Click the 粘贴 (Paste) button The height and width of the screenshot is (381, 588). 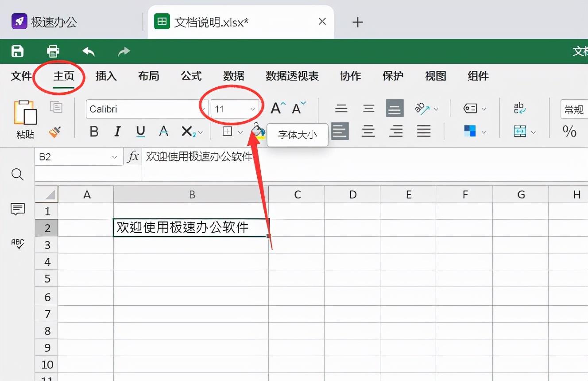[x=25, y=119]
